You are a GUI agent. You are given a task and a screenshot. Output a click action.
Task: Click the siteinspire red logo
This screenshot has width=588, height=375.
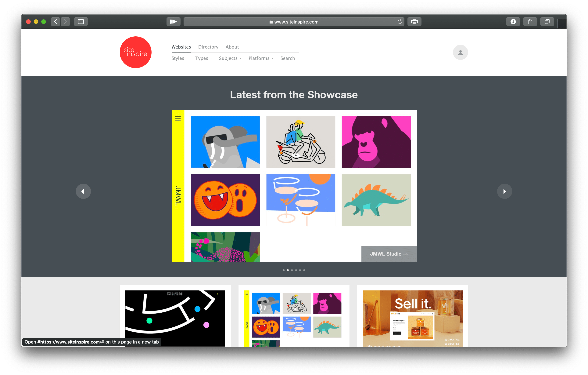click(135, 52)
